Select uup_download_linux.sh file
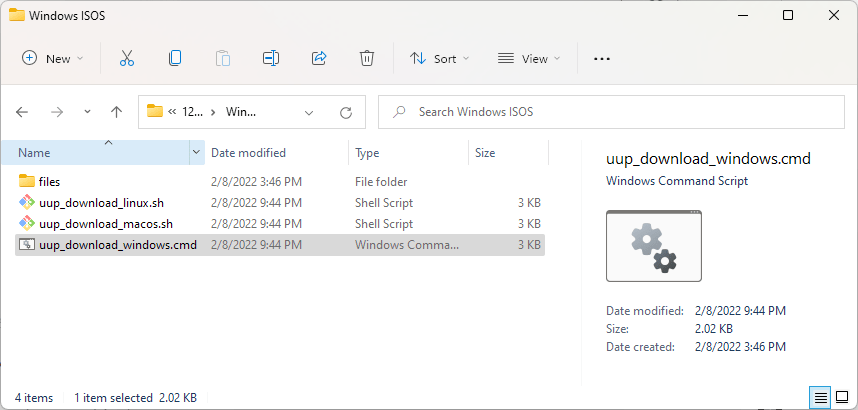 [x=99, y=203]
